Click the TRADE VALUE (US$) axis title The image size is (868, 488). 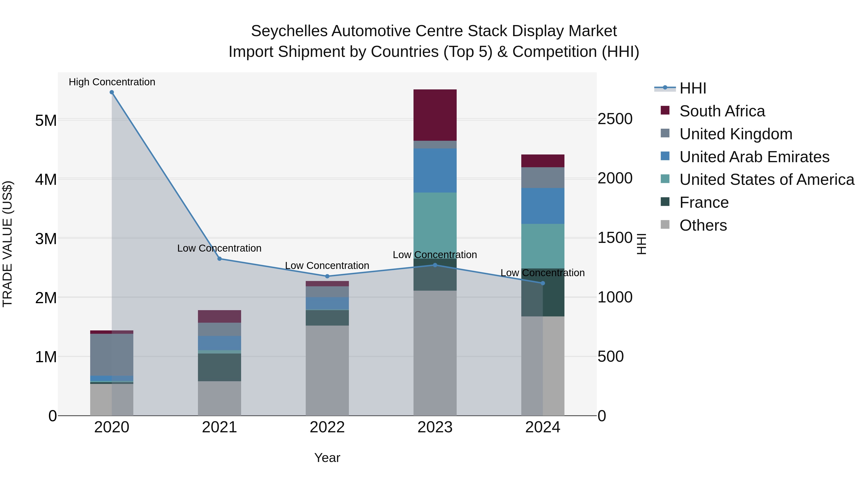(7, 244)
